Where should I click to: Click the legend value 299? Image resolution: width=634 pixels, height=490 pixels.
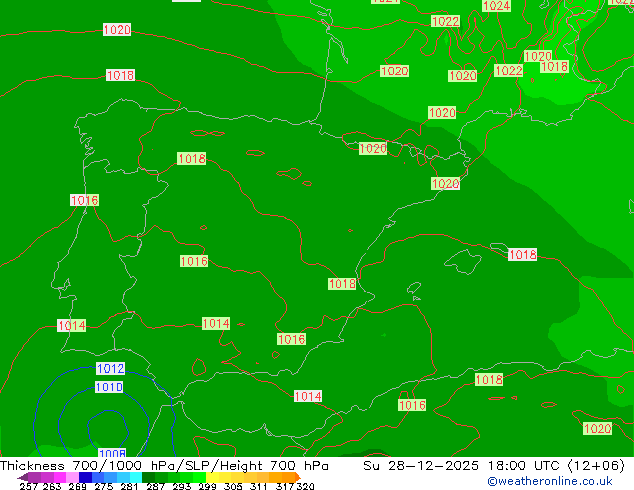pyautogui.click(x=207, y=486)
